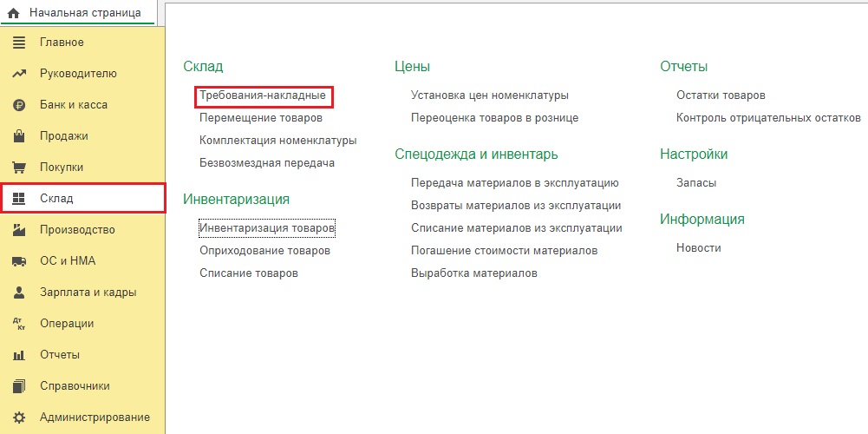Go to the ОС и НМА section
The height and width of the screenshot is (434, 868).
point(82,261)
